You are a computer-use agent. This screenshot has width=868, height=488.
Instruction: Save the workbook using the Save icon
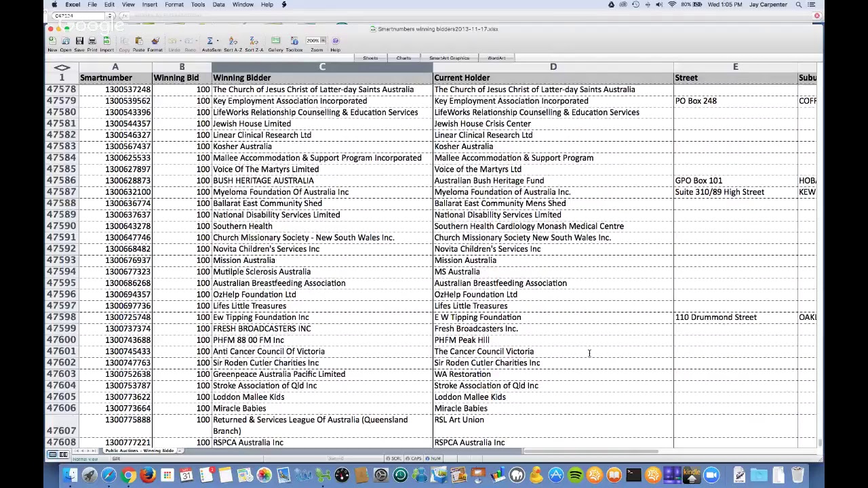pyautogui.click(x=79, y=41)
